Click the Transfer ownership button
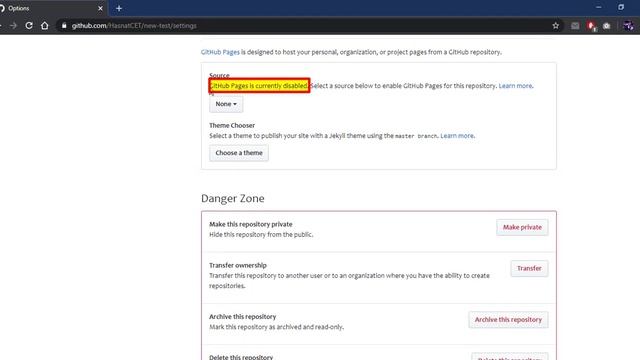 tap(529, 269)
